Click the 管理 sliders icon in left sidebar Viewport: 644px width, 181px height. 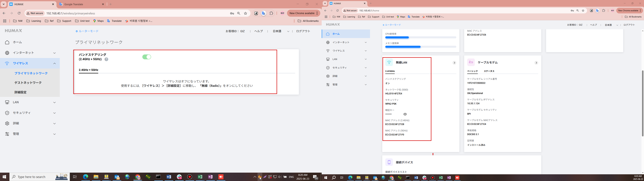click(x=7, y=134)
